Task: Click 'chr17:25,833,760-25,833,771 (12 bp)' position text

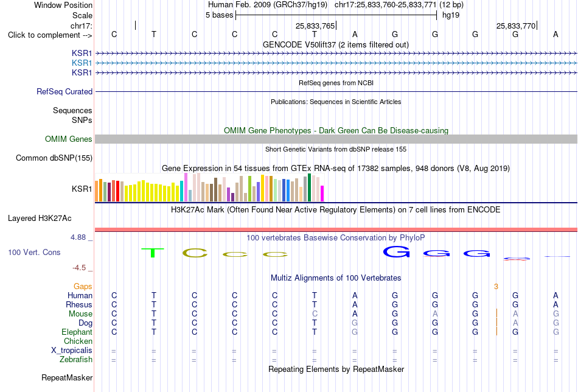Action: point(399,5)
